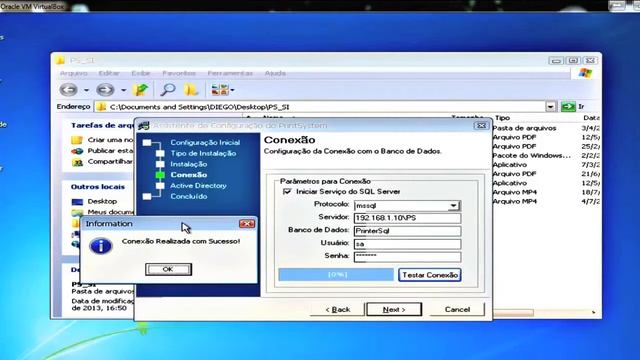Click Compartilhar folder task link
The width and height of the screenshot is (640, 360).
pos(110,162)
